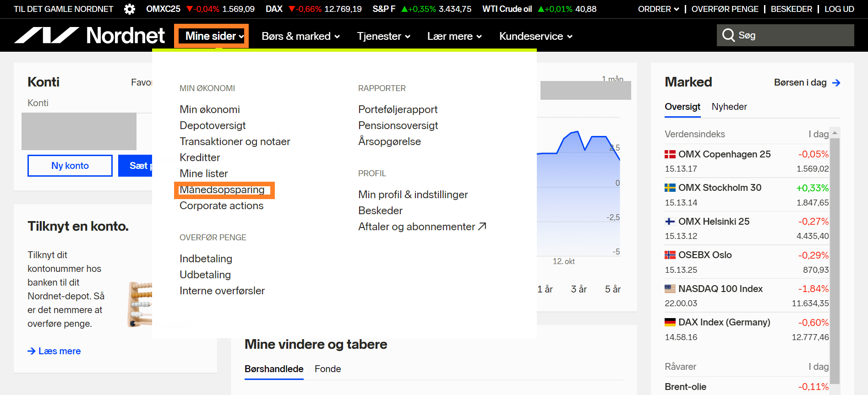Screen dimensions: 868x395
Task: Expand the Kundeservice menu
Action: click(535, 36)
